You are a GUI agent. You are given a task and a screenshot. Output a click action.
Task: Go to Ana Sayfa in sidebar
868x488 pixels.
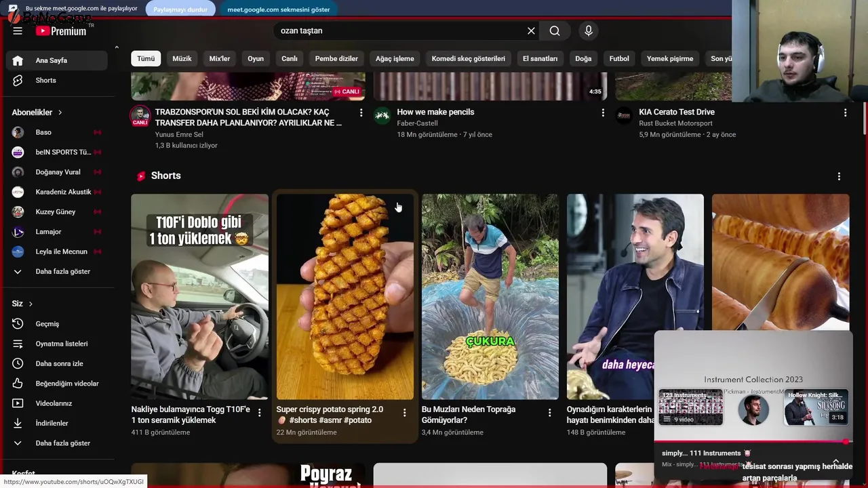point(57,60)
